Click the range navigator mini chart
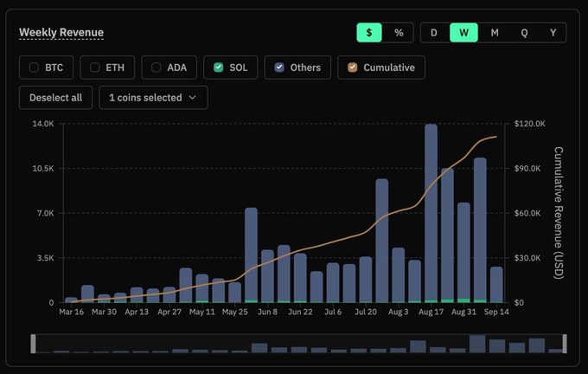588x374 pixels. click(299, 344)
